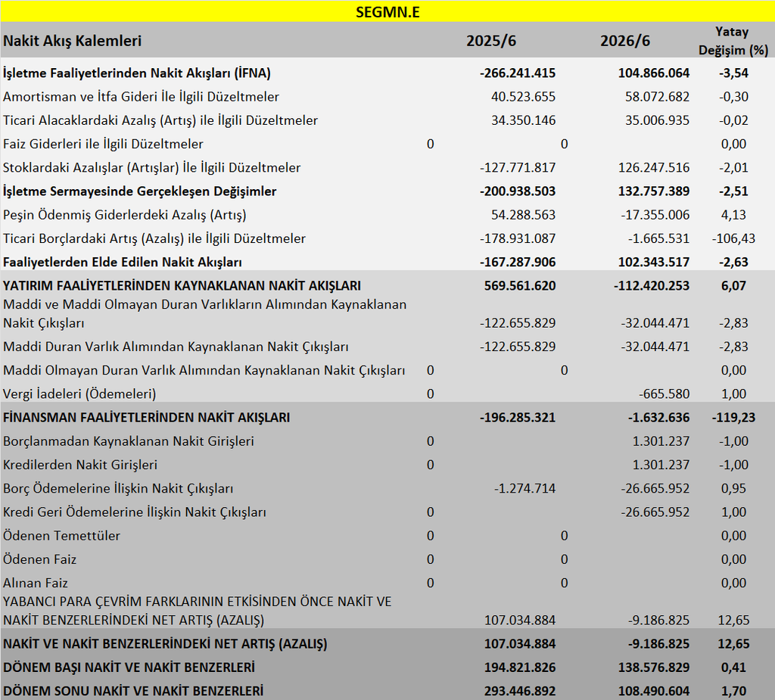Select Kredi Geri Ödemelerine İlişkin label
775x700 pixels.
135,512
